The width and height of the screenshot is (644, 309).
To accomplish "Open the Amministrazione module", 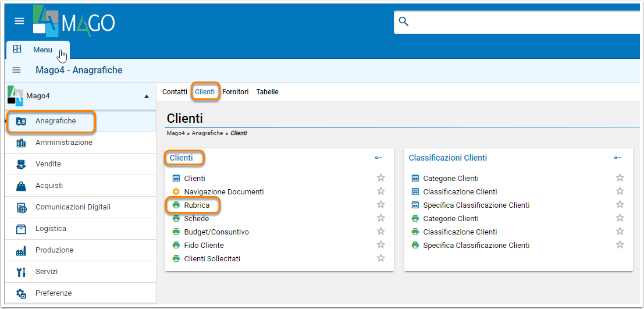I will [80, 143].
